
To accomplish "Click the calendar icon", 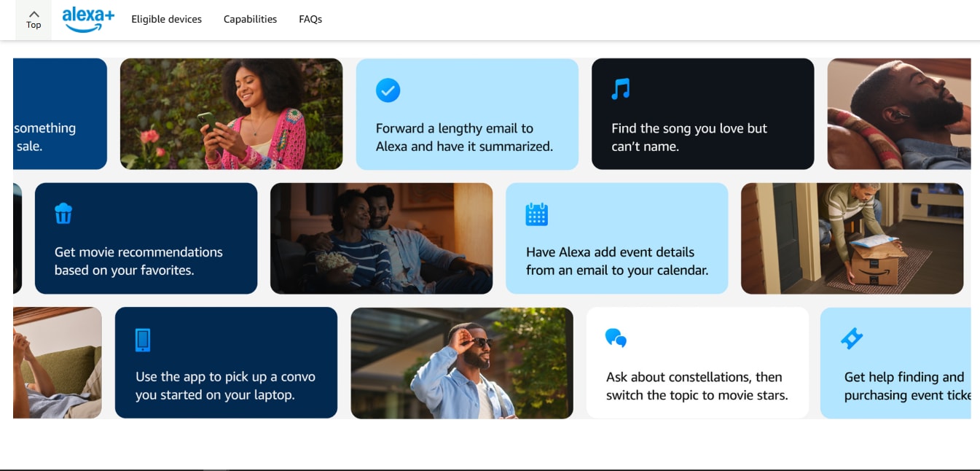I will click(x=536, y=214).
